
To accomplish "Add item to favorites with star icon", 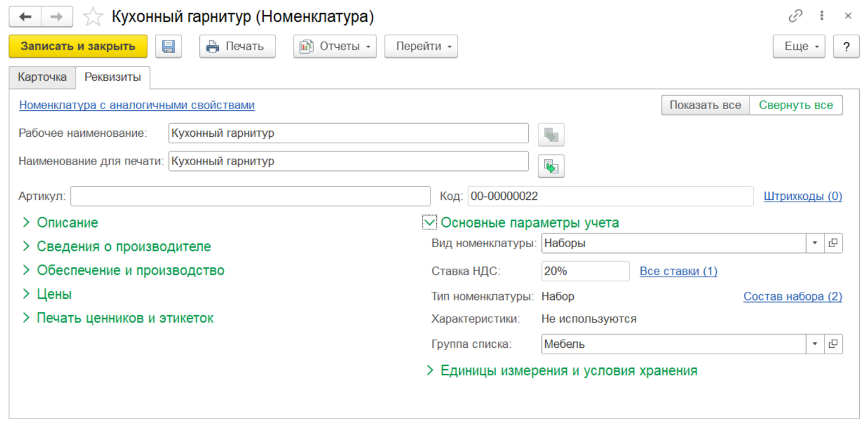I will click(93, 17).
